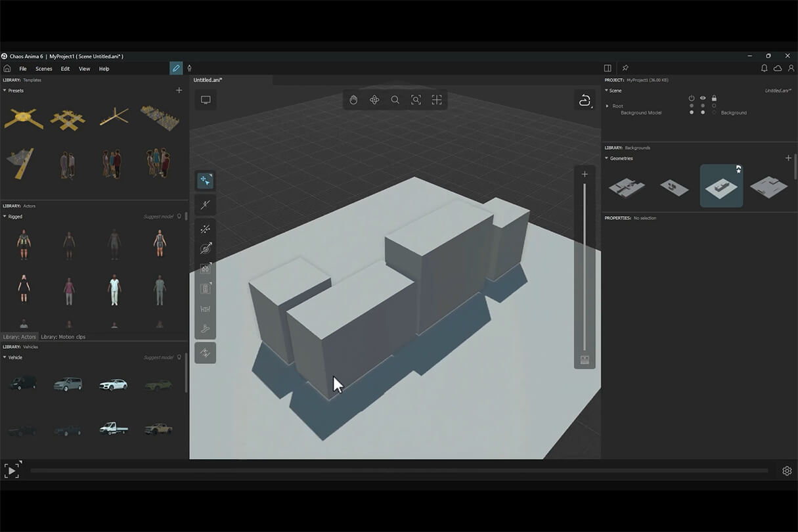Viewport: 798px width, 532px height.
Task: Select the pan hand tool in viewport
Action: coord(353,100)
